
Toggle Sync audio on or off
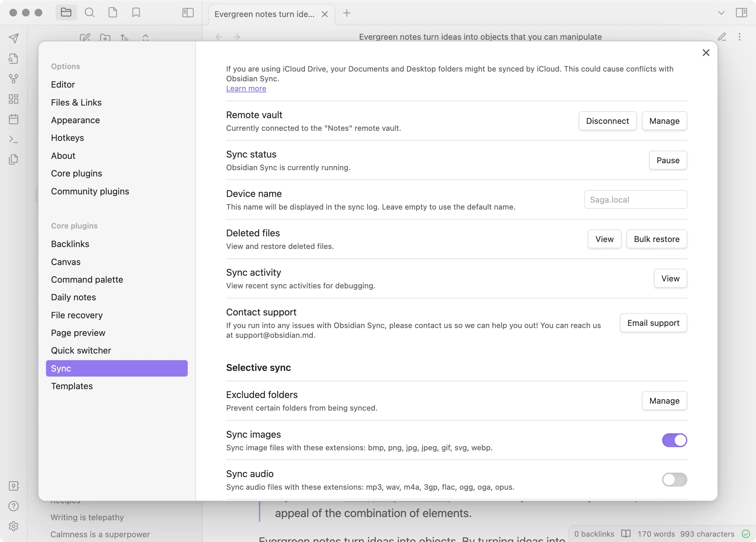point(674,479)
